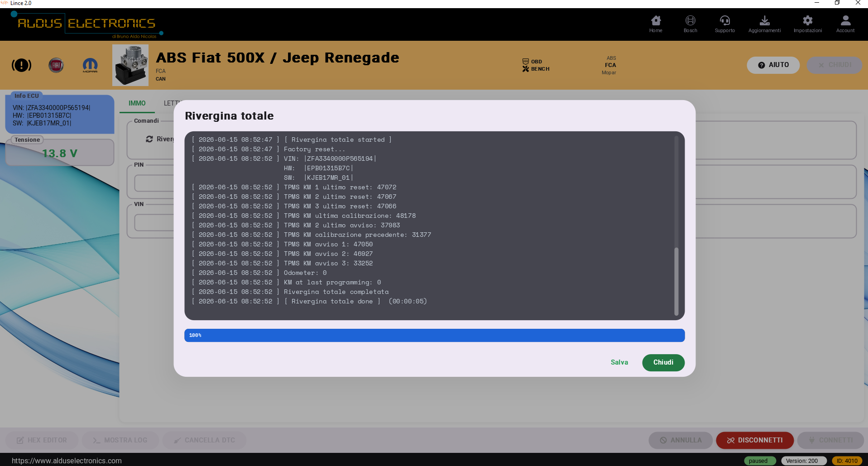Click log line 'TPMS KM ultima calibrazione: 48178'

click(x=304, y=216)
